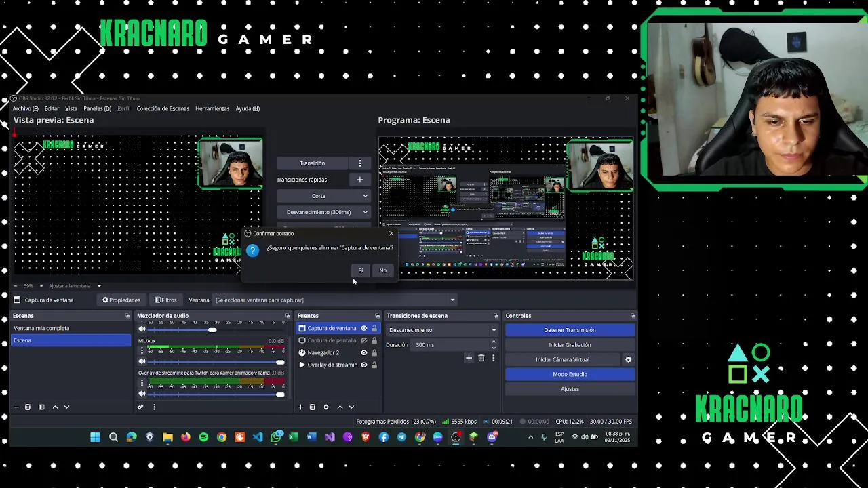Mute the Mic/Aux speaker icon
The width and height of the screenshot is (868, 488).
click(x=142, y=362)
